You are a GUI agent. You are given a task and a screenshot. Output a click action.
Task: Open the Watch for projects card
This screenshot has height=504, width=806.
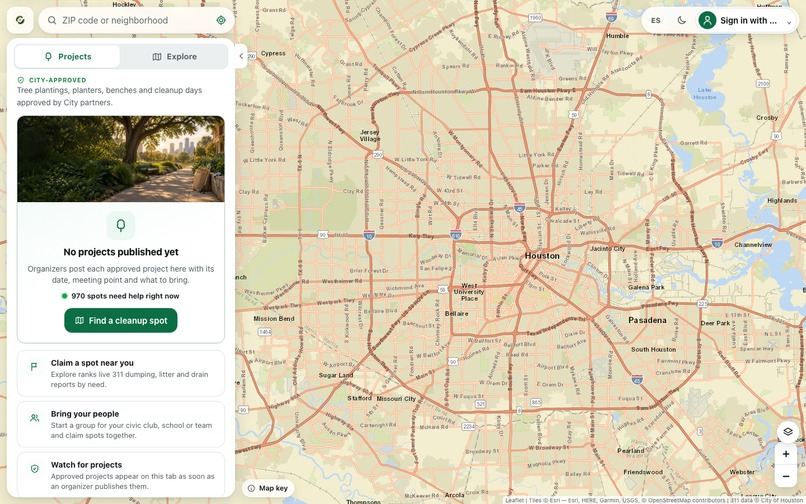point(121,474)
